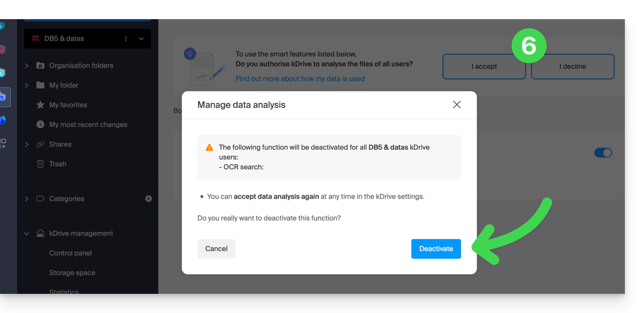Image resolution: width=644 pixels, height=313 pixels.
Task: Open the DB5 & datas drive dropdown
Action: tap(141, 39)
